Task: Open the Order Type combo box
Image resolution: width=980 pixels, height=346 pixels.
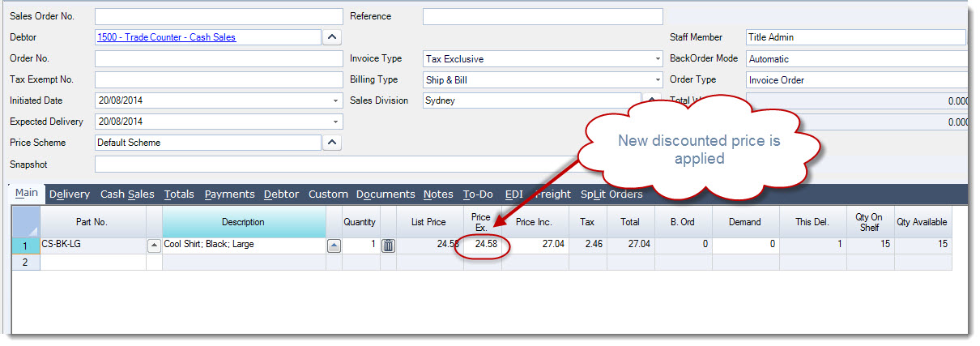Action: (857, 79)
